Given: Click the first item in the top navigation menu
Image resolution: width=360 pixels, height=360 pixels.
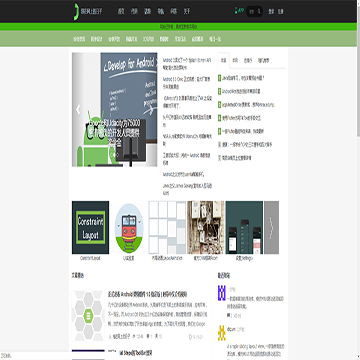Looking at the screenshot, I should point(121,11).
